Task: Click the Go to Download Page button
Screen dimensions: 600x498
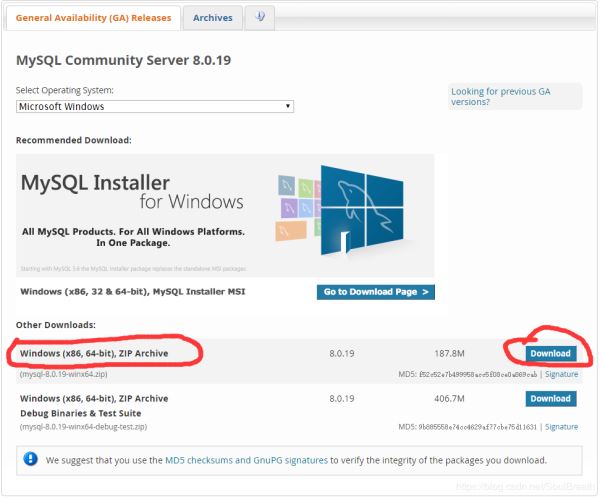Action: (x=375, y=292)
